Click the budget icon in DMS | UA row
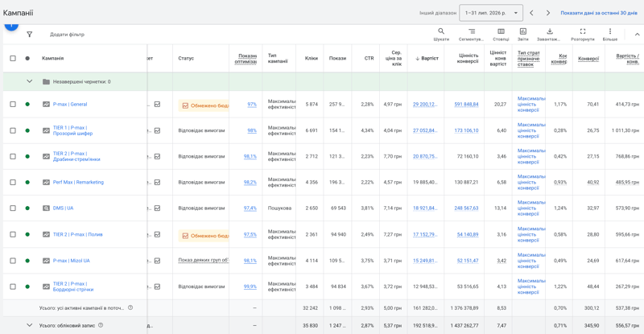 pos(157,208)
